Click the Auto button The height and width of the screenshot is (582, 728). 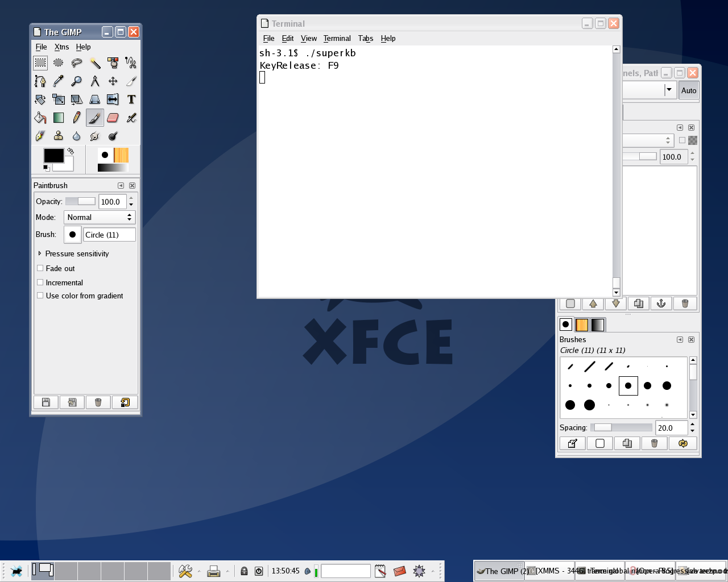[x=688, y=90]
